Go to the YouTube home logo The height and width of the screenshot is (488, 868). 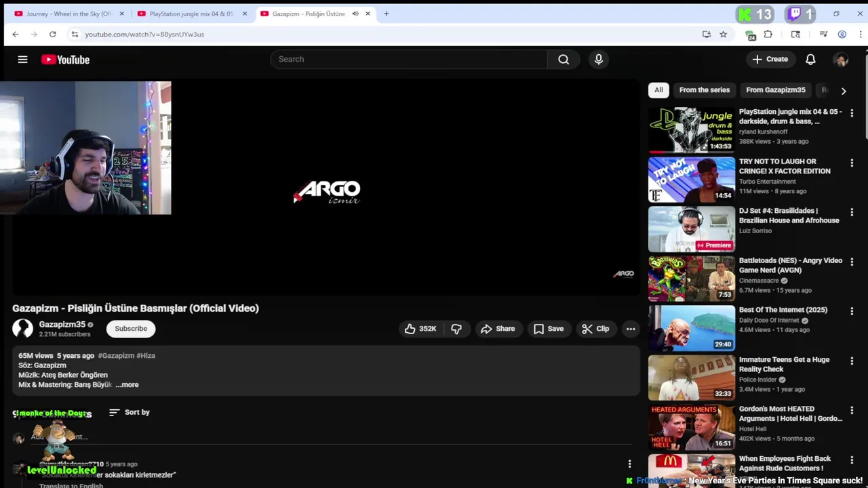click(65, 60)
